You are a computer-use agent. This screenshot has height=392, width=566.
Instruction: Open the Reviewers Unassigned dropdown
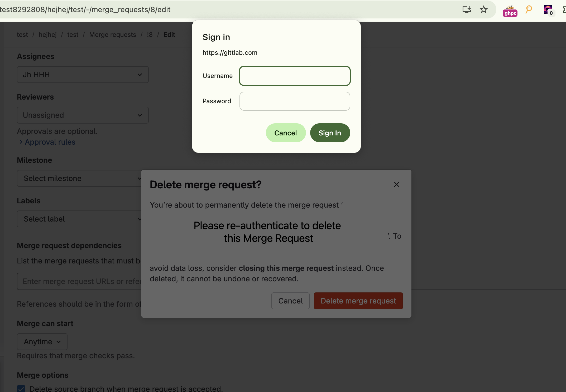83,115
